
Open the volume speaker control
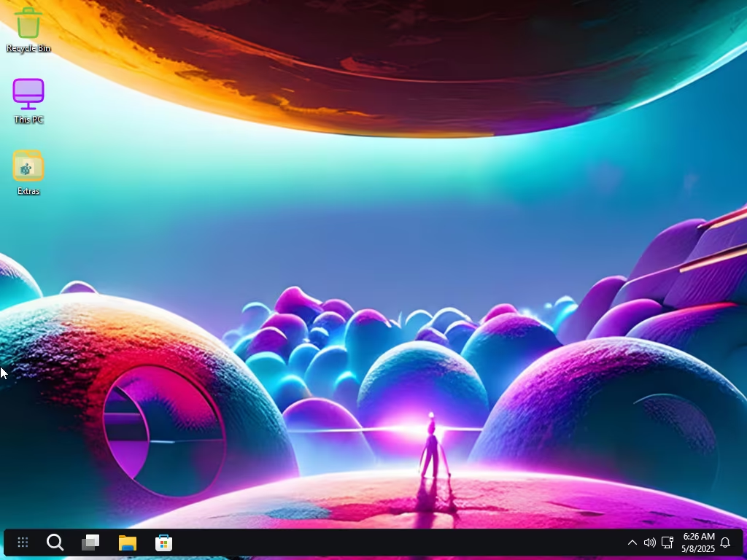(x=649, y=542)
